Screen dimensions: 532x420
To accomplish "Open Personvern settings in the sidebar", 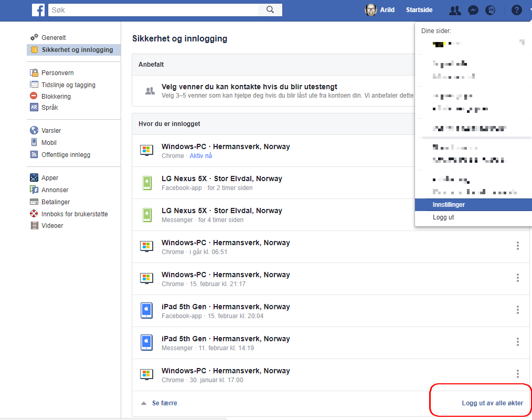I will tap(57, 73).
